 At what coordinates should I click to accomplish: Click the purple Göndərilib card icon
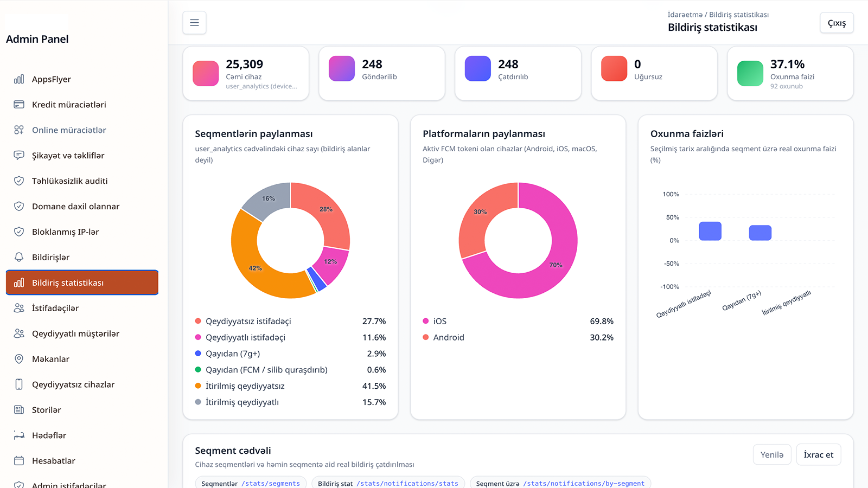click(342, 68)
